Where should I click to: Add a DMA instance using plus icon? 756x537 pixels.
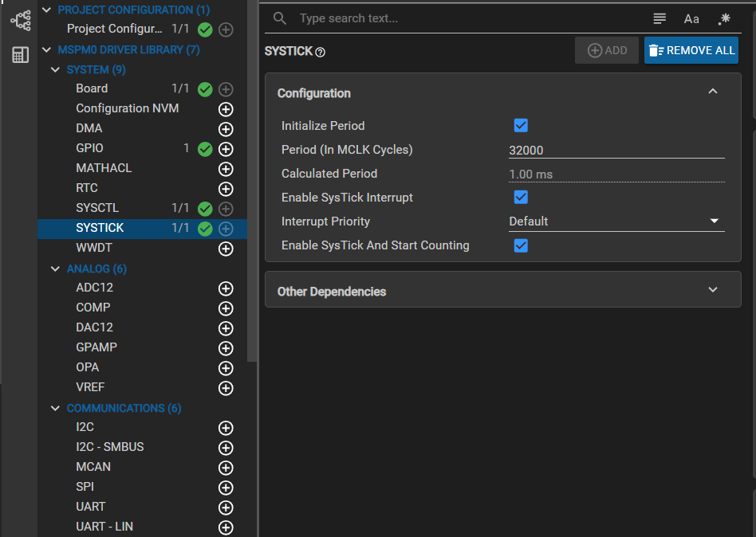click(226, 129)
